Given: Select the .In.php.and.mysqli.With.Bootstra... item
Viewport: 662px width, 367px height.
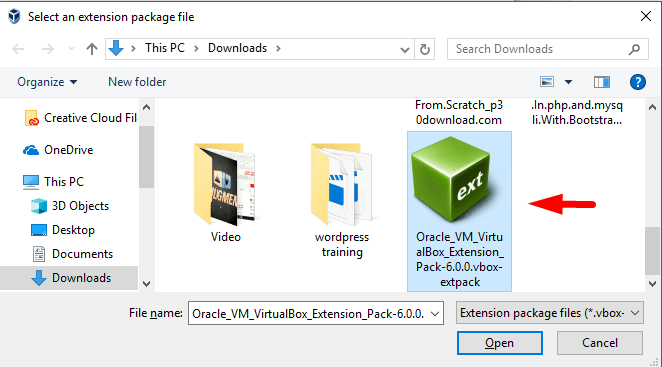Looking at the screenshot, I should (576, 112).
